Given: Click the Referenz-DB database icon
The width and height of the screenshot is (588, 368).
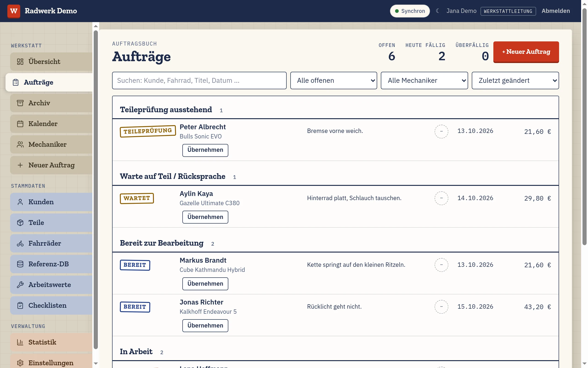Looking at the screenshot, I should pos(20,264).
